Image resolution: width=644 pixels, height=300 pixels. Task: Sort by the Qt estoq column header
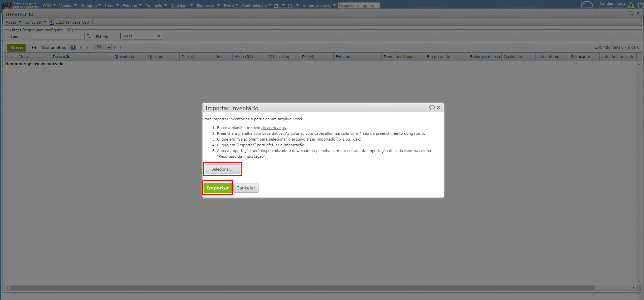pyautogui.click(x=162, y=57)
